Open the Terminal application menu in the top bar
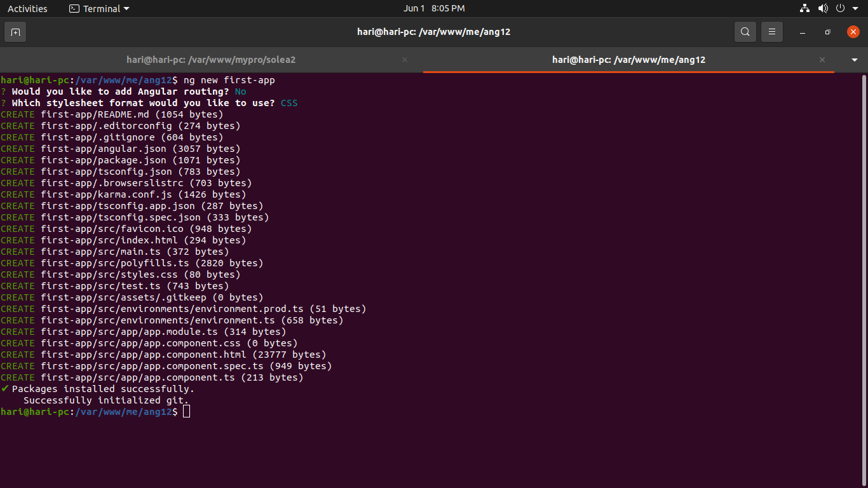 coord(98,9)
